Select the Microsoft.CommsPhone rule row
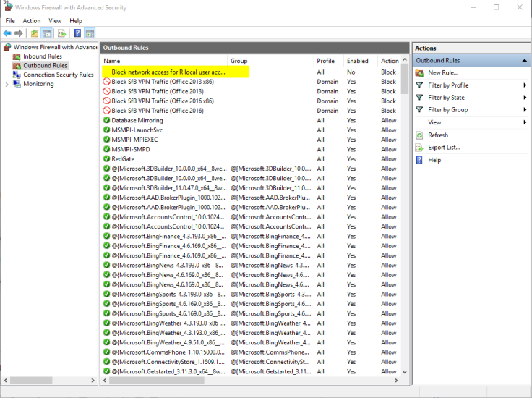This screenshot has width=532, height=398. (251, 352)
